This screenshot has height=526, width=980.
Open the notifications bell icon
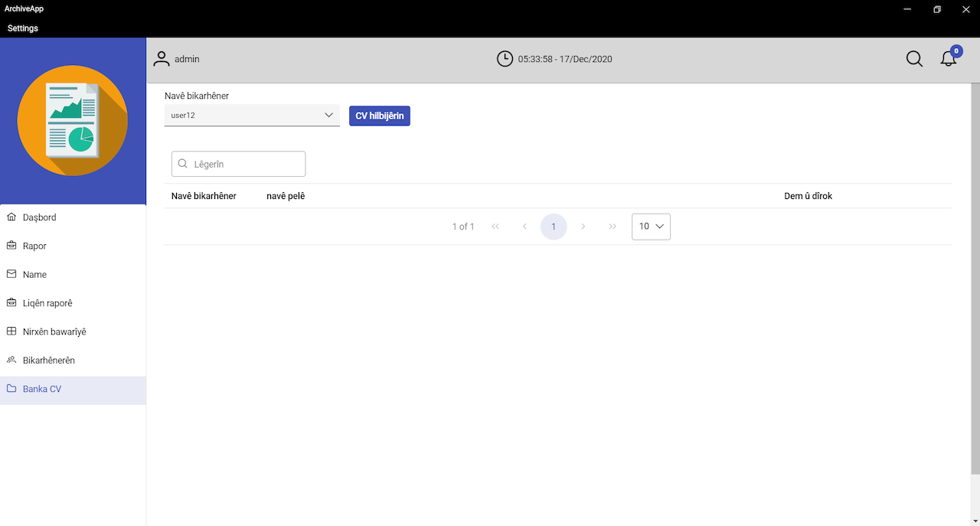(949, 59)
